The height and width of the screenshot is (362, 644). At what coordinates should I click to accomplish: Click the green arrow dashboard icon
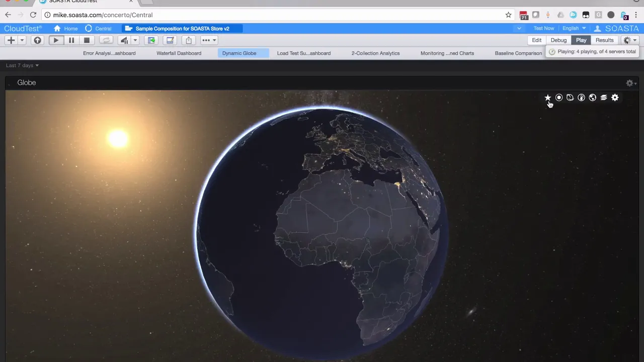(151, 40)
